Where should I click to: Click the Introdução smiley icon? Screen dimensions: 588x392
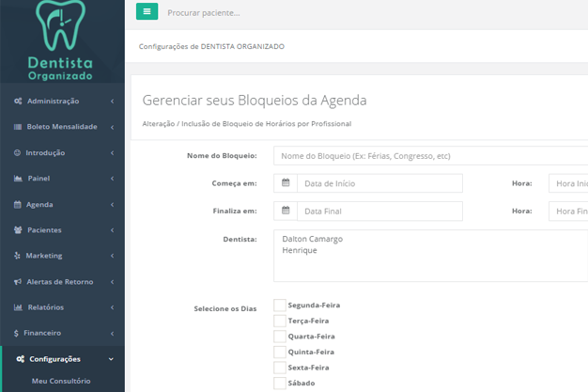[17, 153]
